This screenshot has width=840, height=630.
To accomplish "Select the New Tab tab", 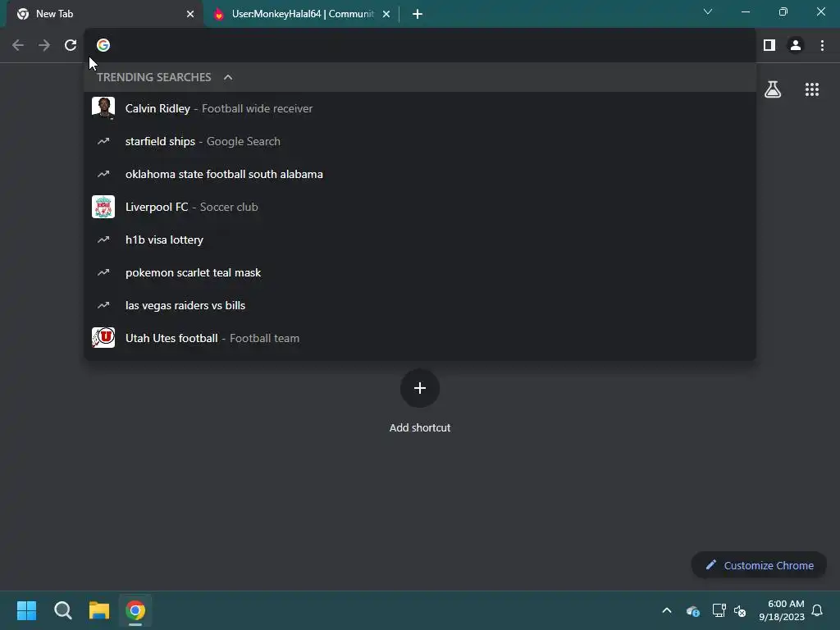I will pyautogui.click(x=104, y=14).
